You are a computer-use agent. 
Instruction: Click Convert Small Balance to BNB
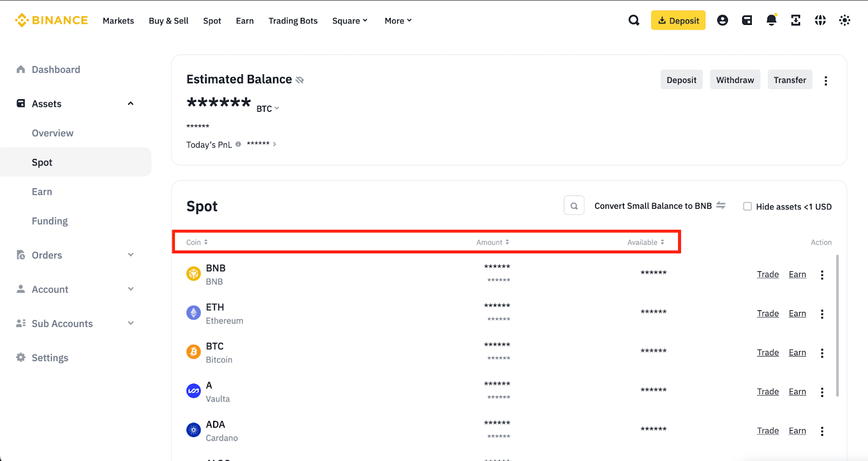click(653, 206)
